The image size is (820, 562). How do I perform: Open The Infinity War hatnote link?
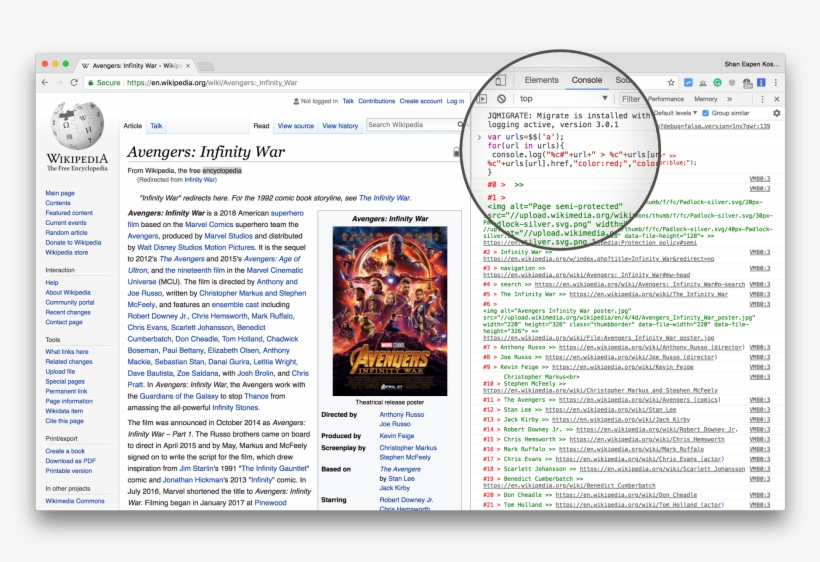pyautogui.click(x=384, y=198)
